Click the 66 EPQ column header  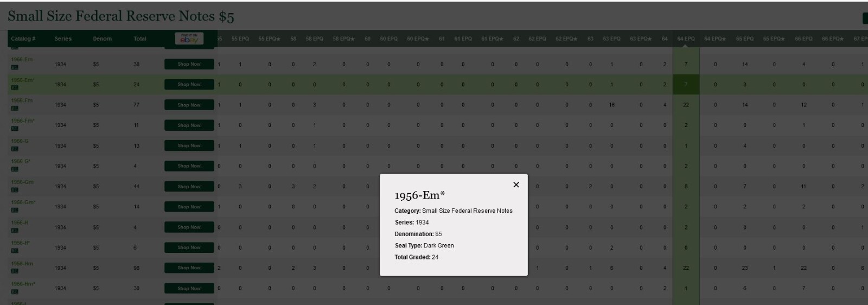pos(804,39)
